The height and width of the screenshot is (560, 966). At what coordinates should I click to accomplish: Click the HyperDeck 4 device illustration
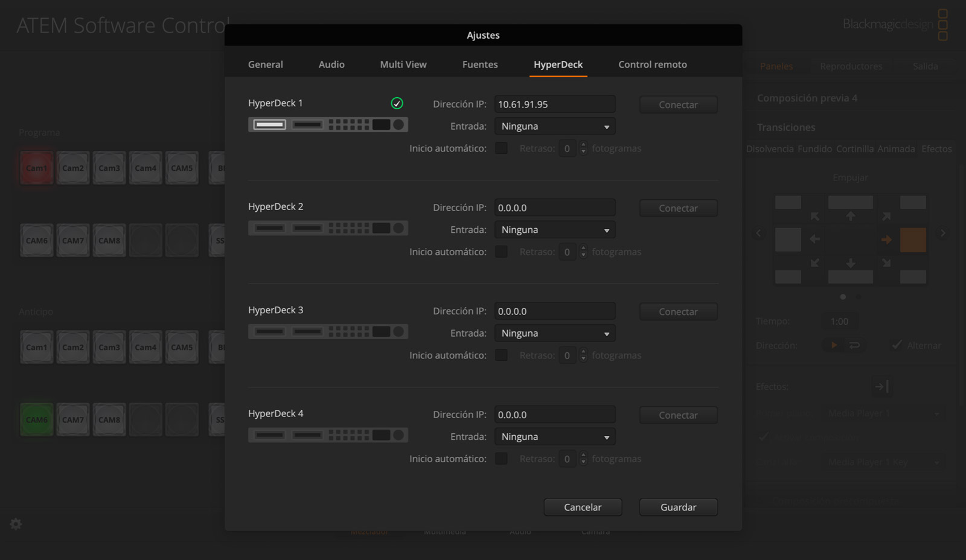[x=328, y=435]
